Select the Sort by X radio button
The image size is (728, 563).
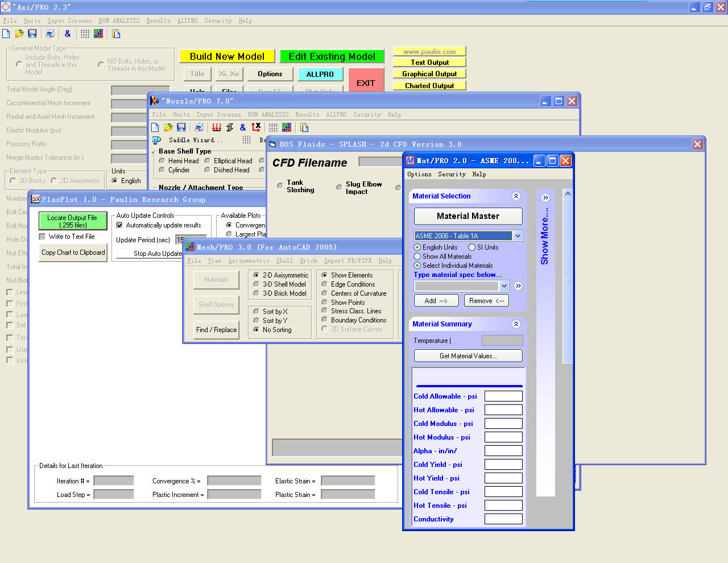pos(256,312)
